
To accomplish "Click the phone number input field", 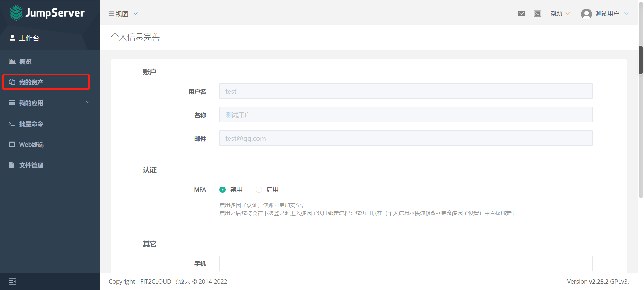I will point(406,263).
